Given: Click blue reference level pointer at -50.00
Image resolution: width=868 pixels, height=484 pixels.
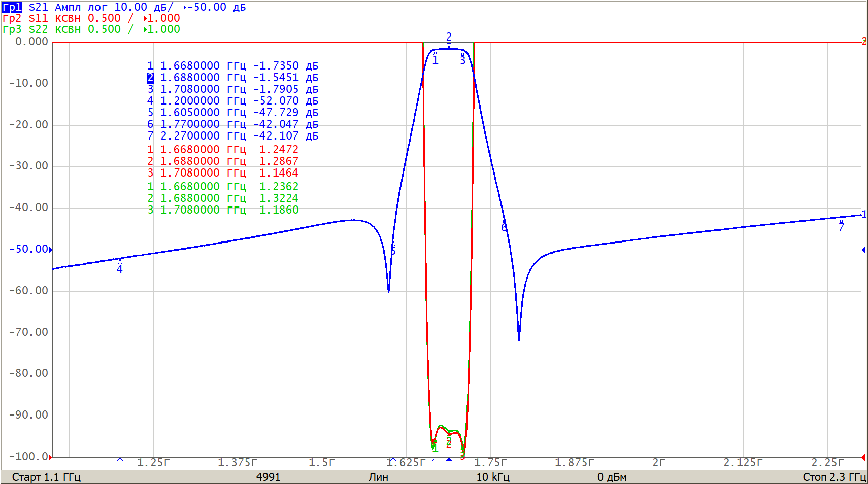Looking at the screenshot, I should 50,249.
